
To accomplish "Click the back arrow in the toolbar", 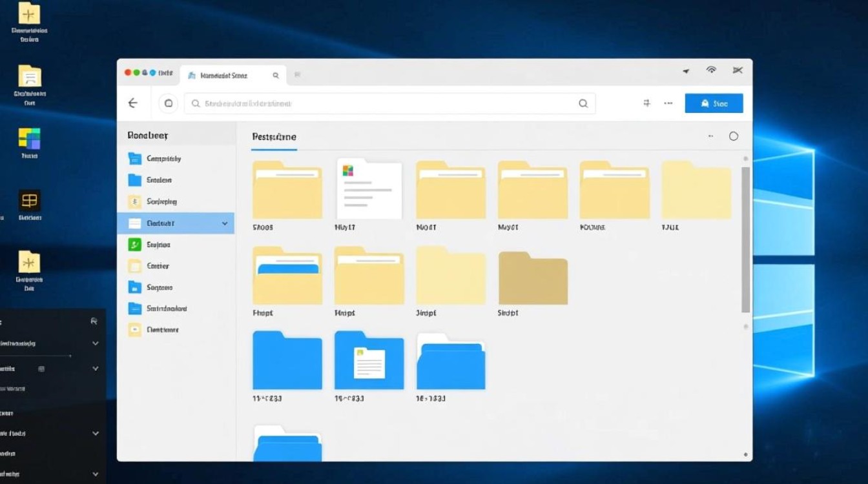I will point(132,103).
